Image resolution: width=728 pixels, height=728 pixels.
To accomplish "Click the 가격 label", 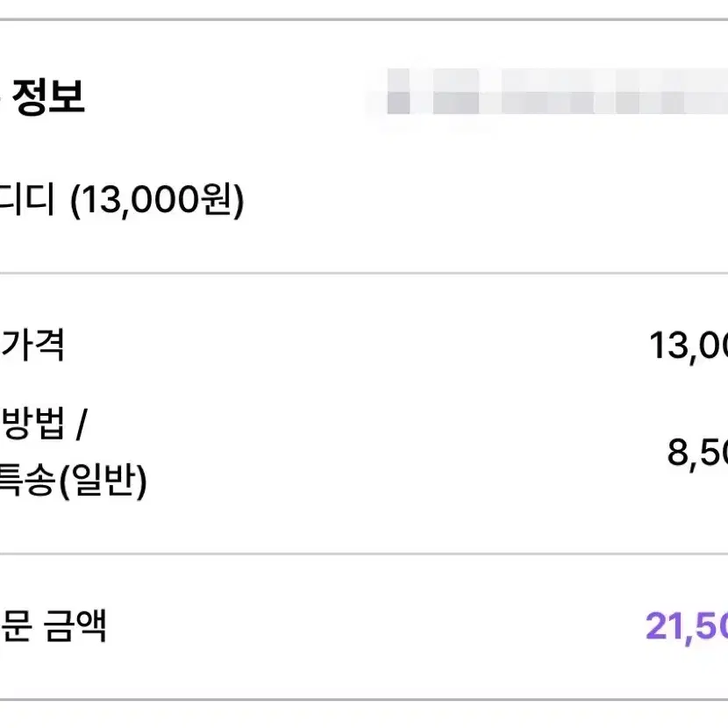I will [32, 345].
